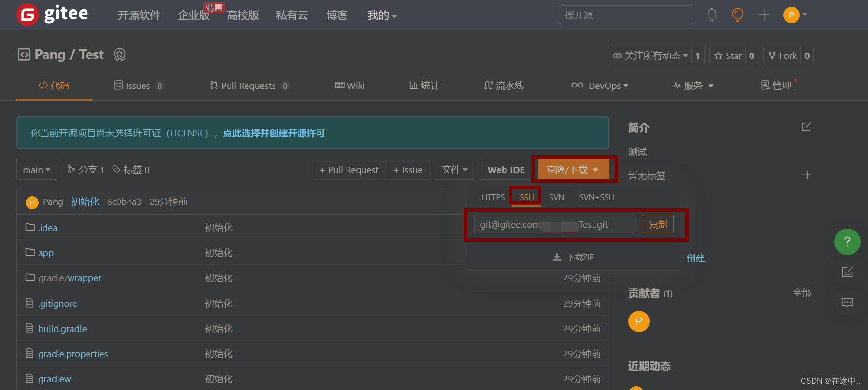This screenshot has height=390, width=868.
Task: Click the contributor avatar P
Action: (639, 321)
